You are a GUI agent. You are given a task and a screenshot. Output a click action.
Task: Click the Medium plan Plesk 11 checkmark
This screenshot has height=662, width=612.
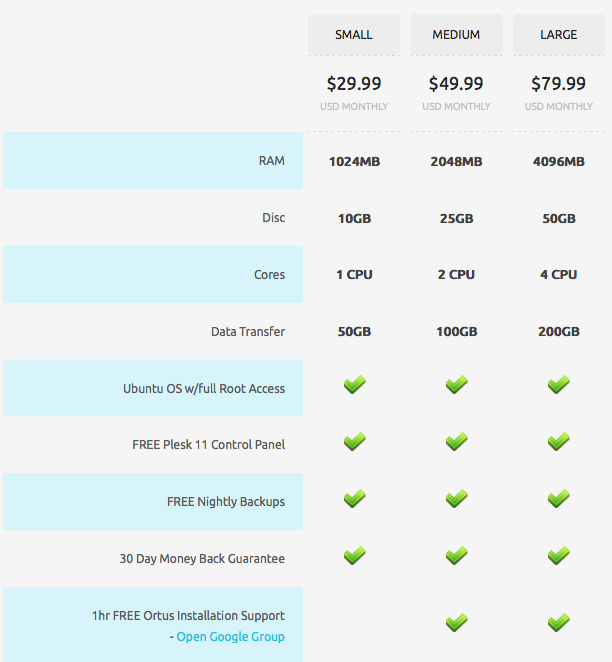(x=456, y=441)
